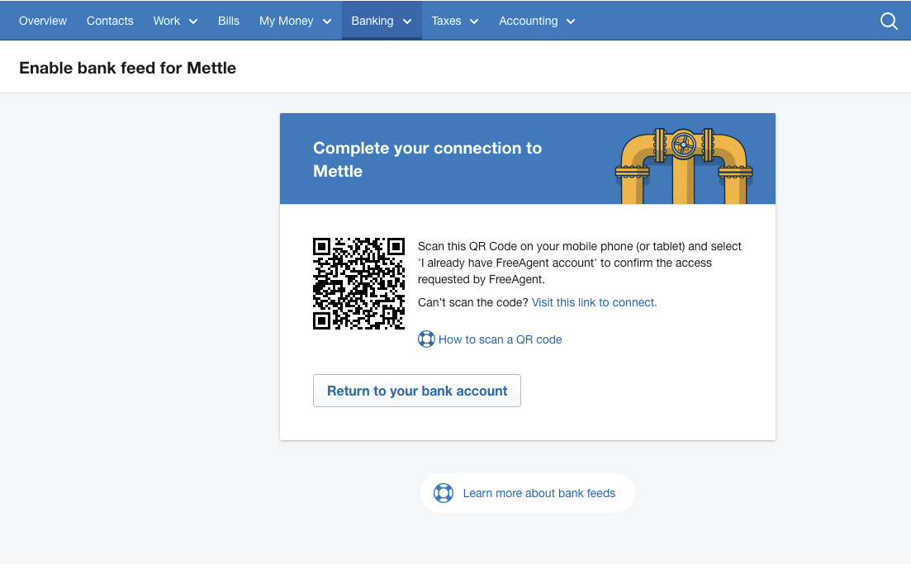
Task: Open the search magnifier icon
Action: (889, 21)
